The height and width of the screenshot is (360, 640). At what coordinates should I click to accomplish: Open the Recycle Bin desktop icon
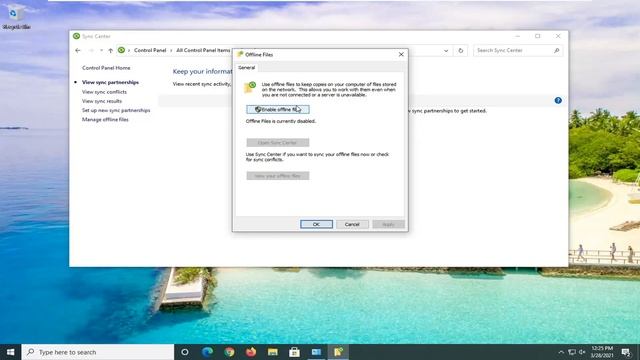16,17
